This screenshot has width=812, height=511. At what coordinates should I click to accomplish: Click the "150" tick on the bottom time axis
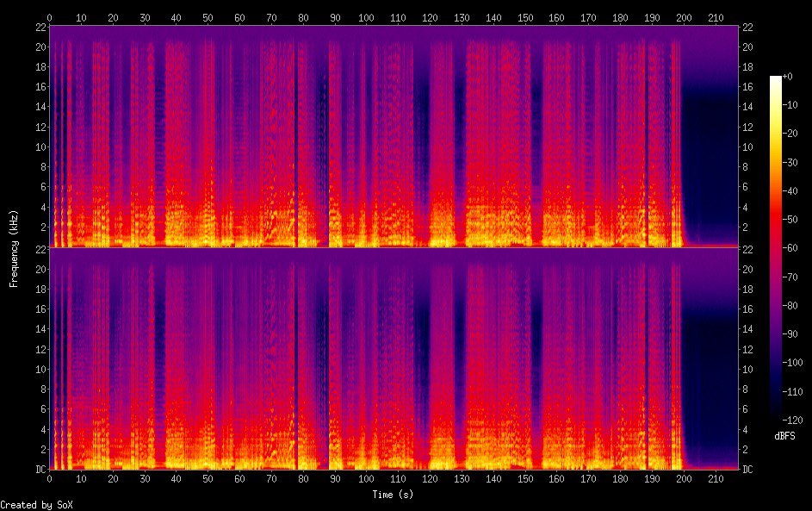tap(525, 479)
